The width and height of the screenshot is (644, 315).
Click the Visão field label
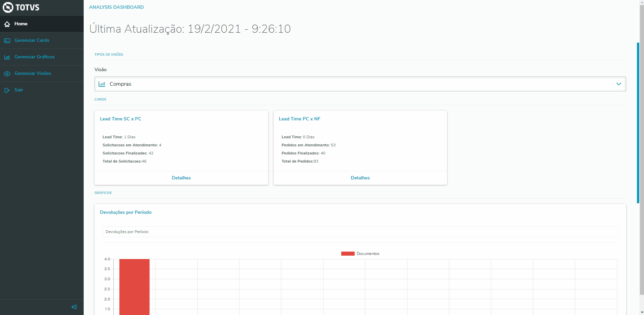(x=101, y=69)
